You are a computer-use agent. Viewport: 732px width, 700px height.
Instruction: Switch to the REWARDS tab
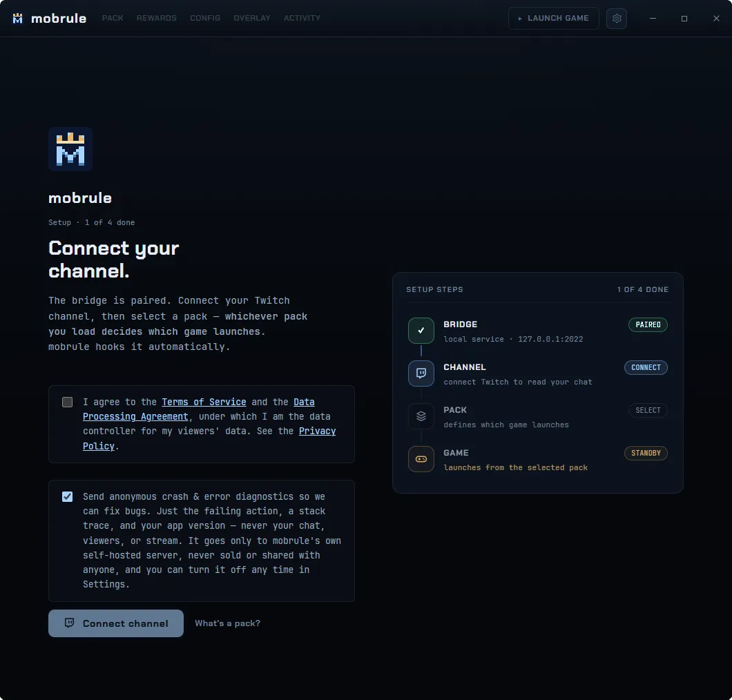click(156, 18)
